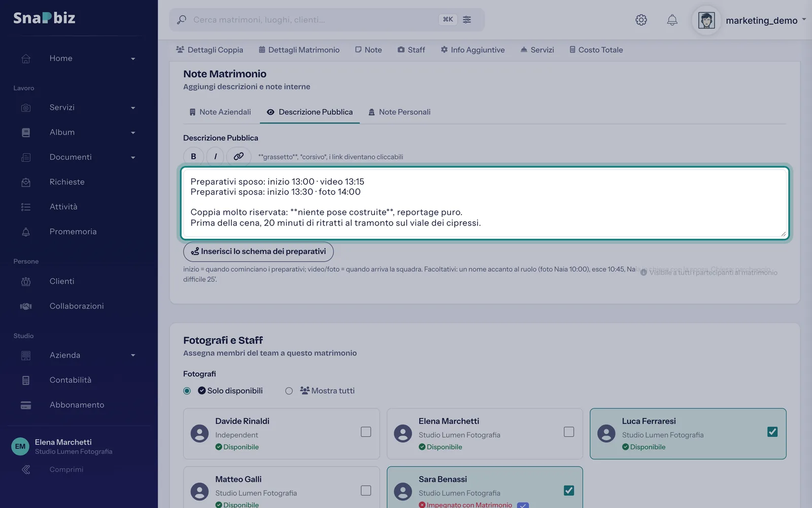Open the marketing_demo account dropdown

766,20
